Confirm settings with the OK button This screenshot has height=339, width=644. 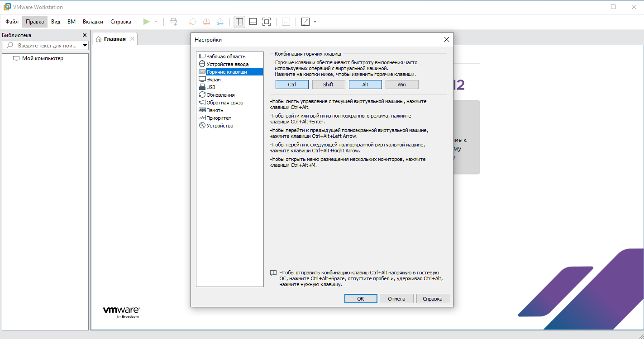click(360, 299)
